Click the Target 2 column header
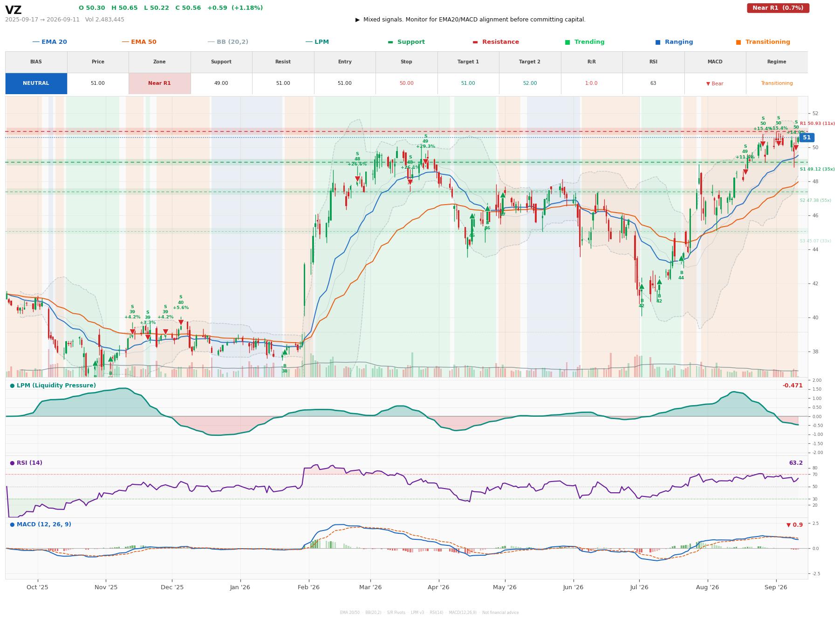The width and height of the screenshot is (840, 620). [x=530, y=62]
